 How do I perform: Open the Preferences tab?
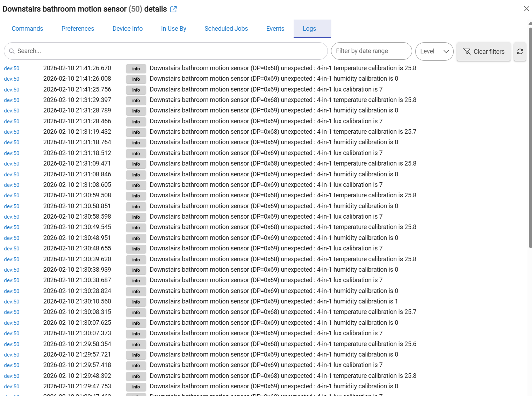(78, 29)
